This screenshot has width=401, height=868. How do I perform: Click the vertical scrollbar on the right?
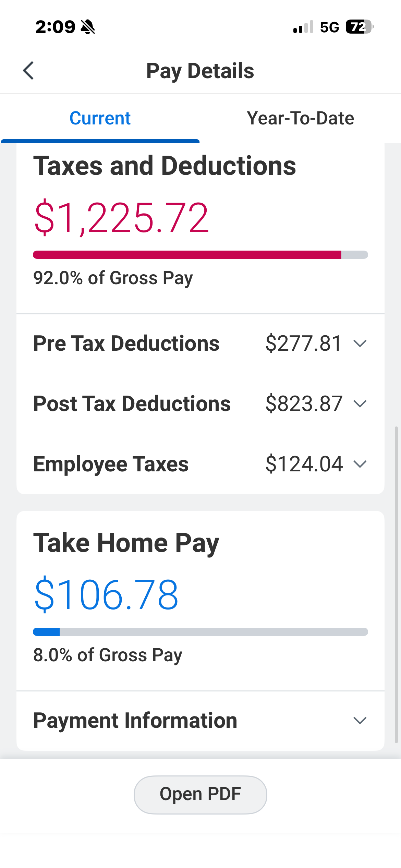pyautogui.click(x=396, y=583)
